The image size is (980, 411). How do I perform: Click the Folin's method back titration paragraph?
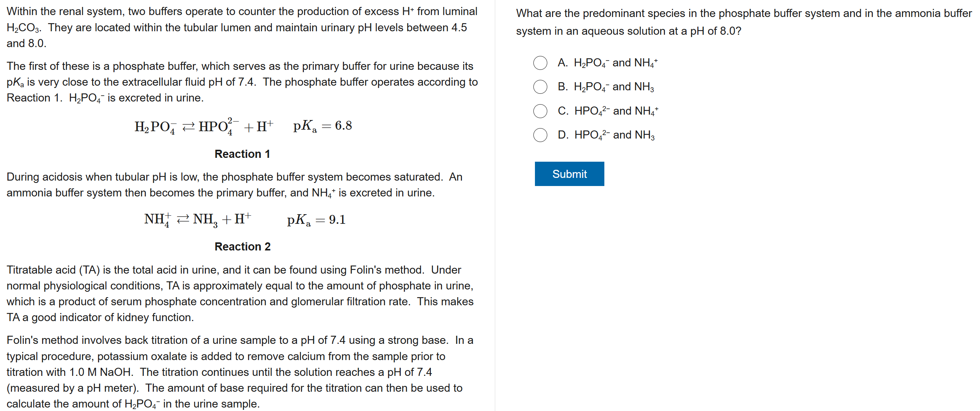[240, 372]
